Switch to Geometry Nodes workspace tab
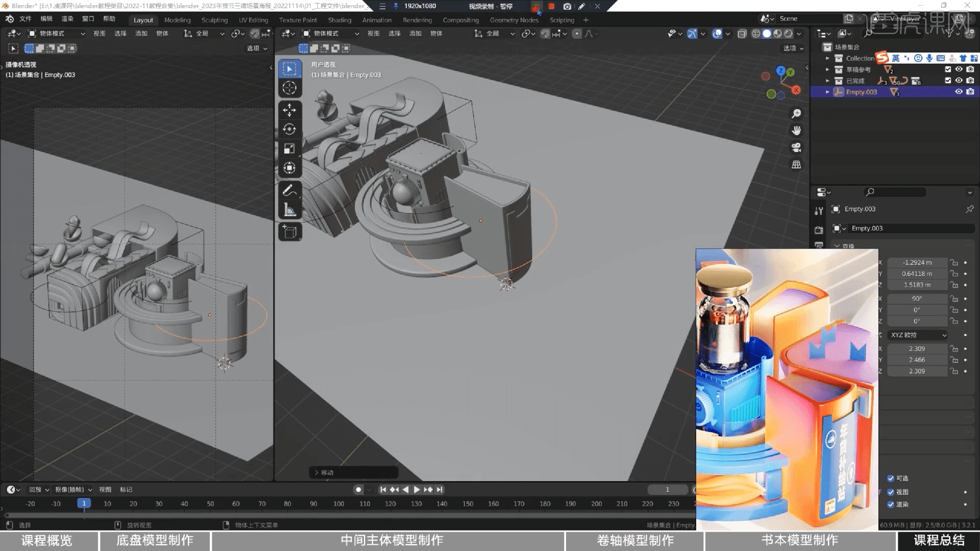The image size is (980, 551). pos(514,20)
